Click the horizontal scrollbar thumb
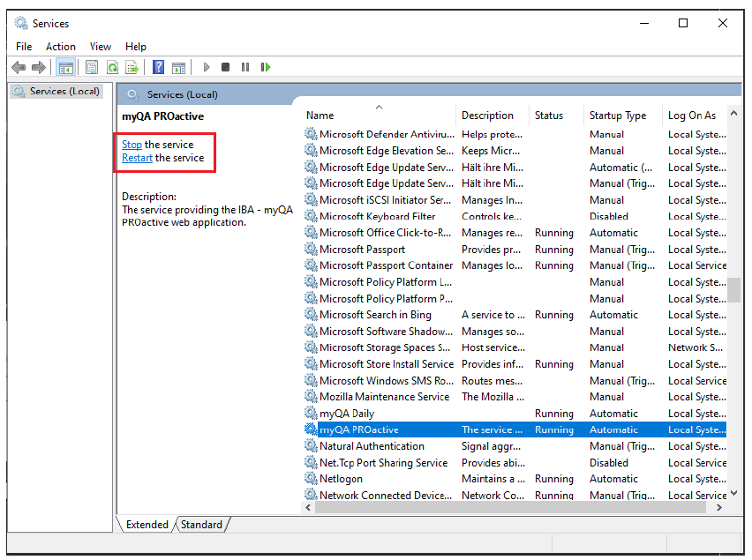Screen dimensions: 752x560 tap(511, 507)
